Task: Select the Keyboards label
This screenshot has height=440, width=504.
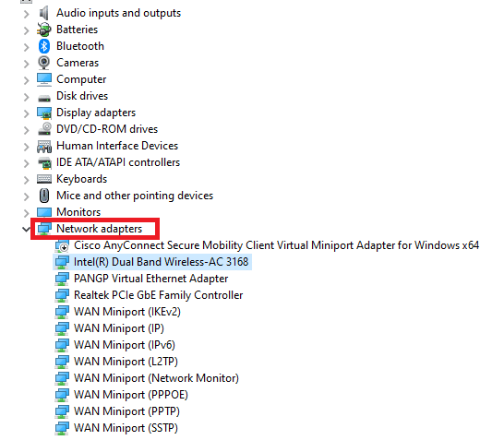Action: pos(81,179)
